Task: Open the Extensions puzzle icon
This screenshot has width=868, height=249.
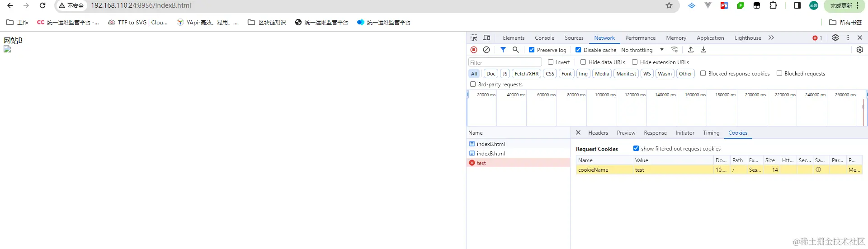Action: coord(773,5)
